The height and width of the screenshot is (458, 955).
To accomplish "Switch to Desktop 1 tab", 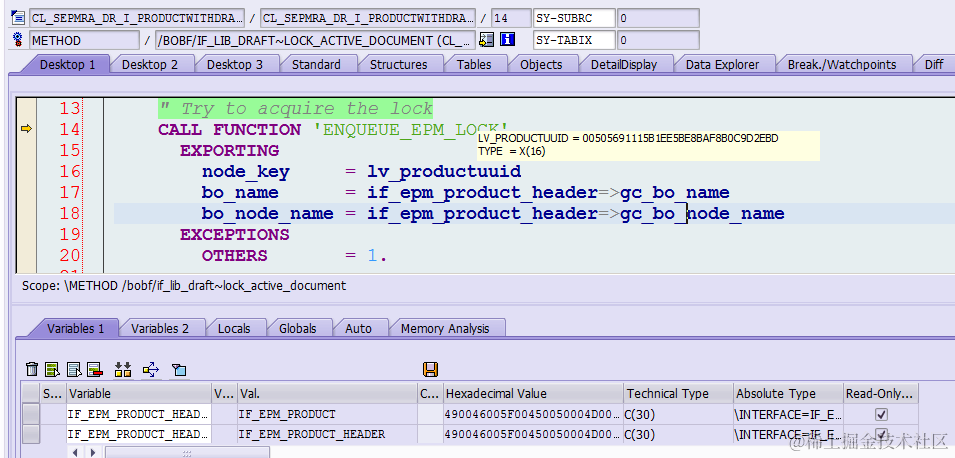I will click(67, 64).
